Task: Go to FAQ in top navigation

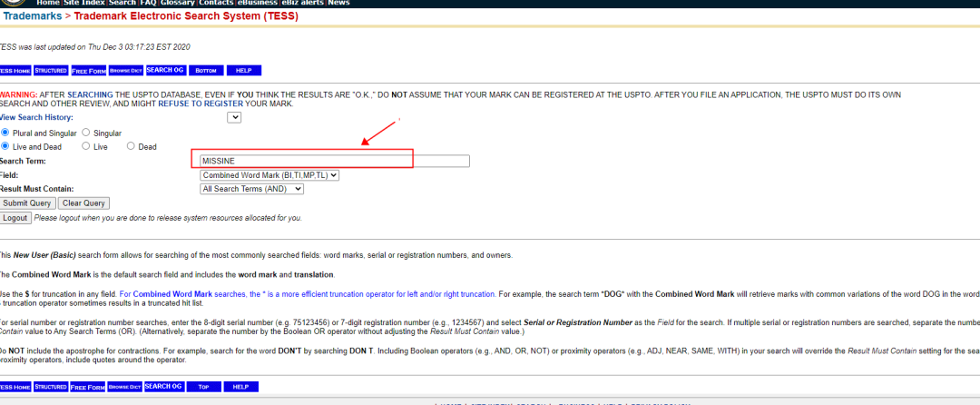Action: 148,4
